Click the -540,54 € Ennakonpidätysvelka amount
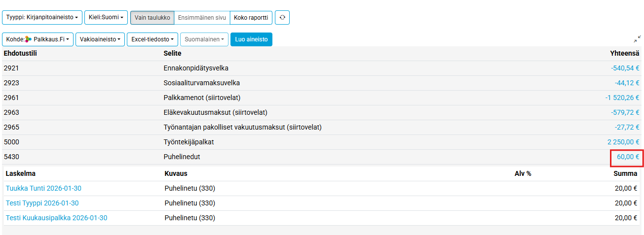 [x=625, y=68]
